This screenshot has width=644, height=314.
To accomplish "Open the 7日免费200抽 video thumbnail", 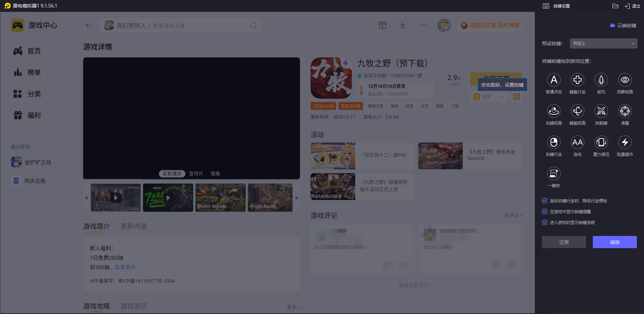I will [x=168, y=198].
